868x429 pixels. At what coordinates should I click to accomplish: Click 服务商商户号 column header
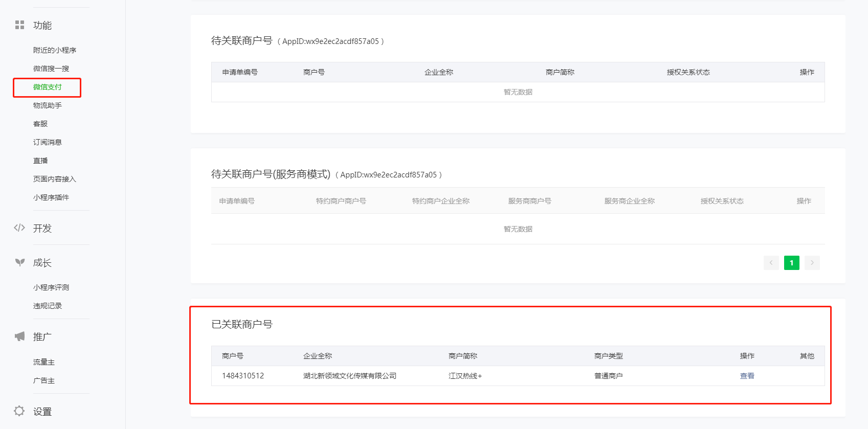[530, 201]
